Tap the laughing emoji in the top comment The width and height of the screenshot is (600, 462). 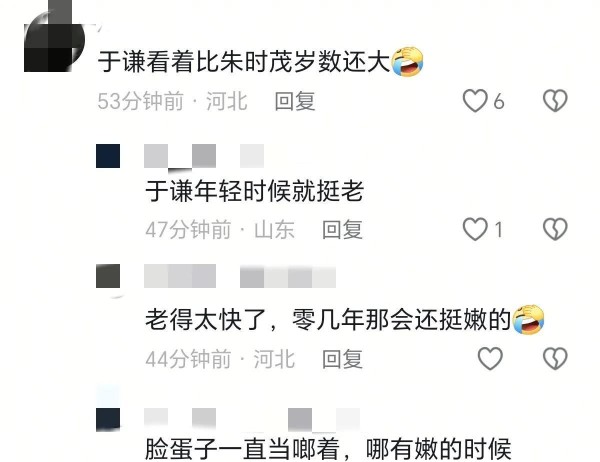[x=408, y=61]
